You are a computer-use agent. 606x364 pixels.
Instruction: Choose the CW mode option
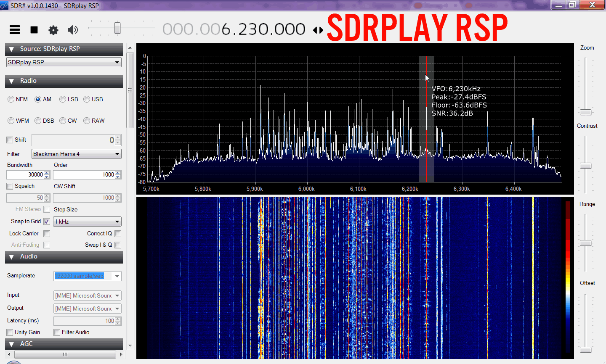(x=63, y=121)
